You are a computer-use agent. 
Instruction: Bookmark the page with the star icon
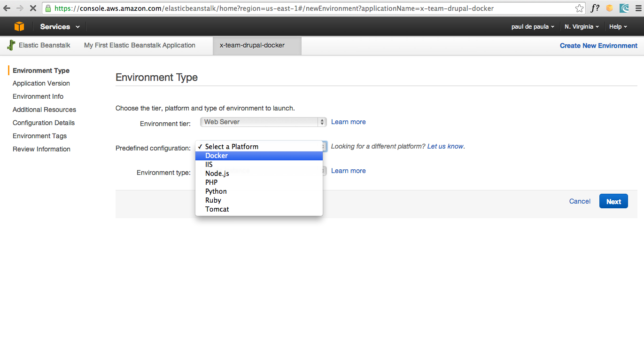point(580,8)
